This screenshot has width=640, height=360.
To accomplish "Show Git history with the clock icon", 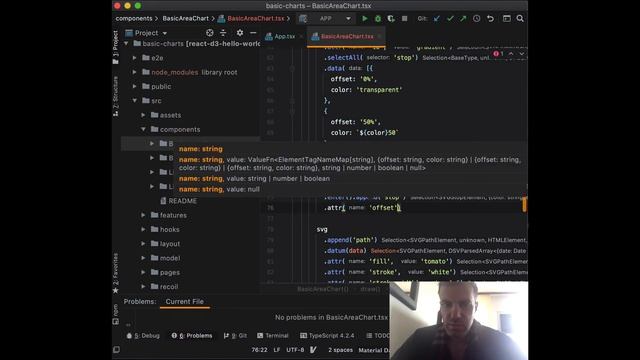I will click(476, 18).
